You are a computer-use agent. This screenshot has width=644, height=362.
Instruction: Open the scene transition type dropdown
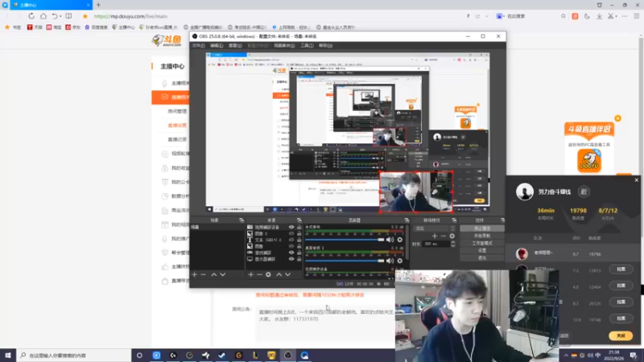[x=435, y=228]
